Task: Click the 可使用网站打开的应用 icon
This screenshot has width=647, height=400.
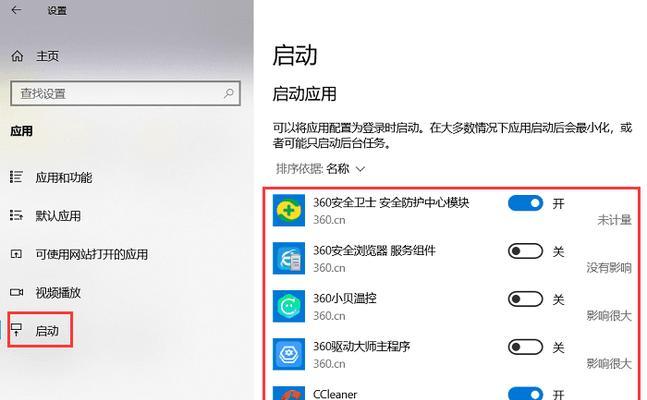Action: click(x=16, y=254)
